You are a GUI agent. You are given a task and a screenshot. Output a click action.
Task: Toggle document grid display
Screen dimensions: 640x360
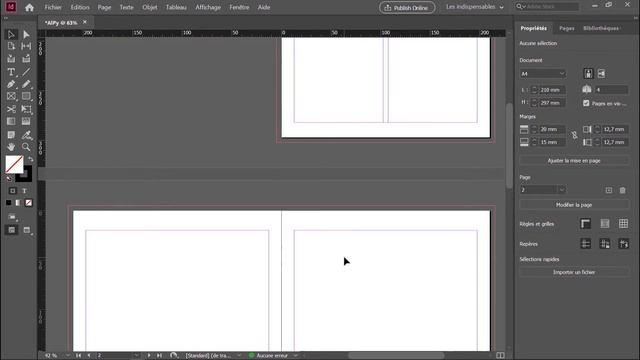(623, 224)
